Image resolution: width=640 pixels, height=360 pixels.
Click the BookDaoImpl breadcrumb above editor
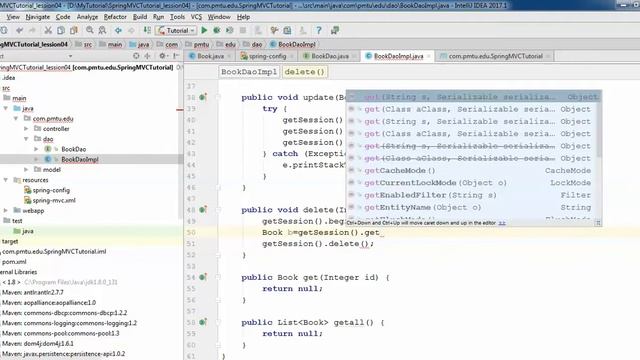[x=249, y=72]
